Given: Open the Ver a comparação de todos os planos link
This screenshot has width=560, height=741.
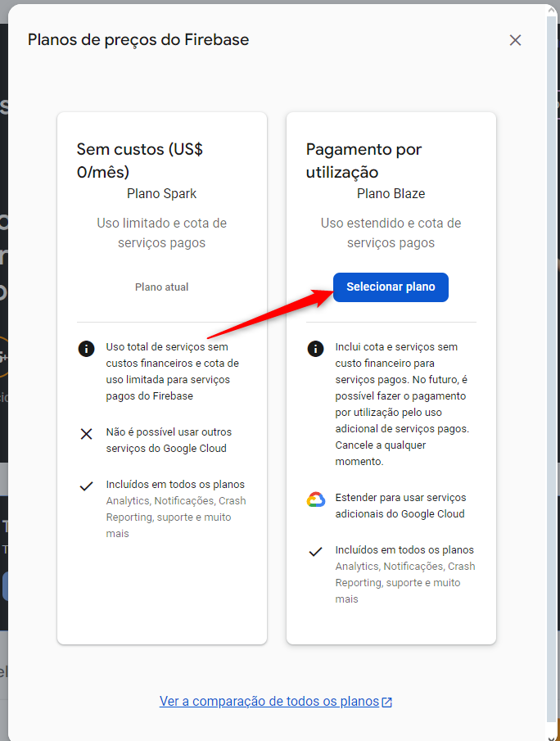Looking at the screenshot, I should [x=269, y=701].
